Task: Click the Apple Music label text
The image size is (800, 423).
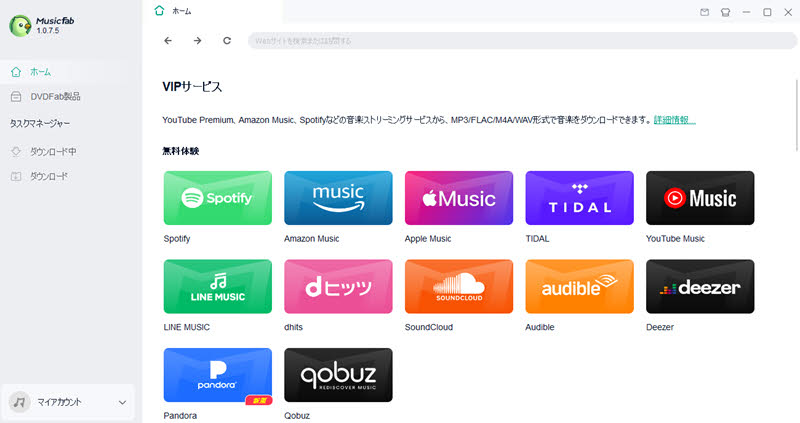Action: click(428, 238)
